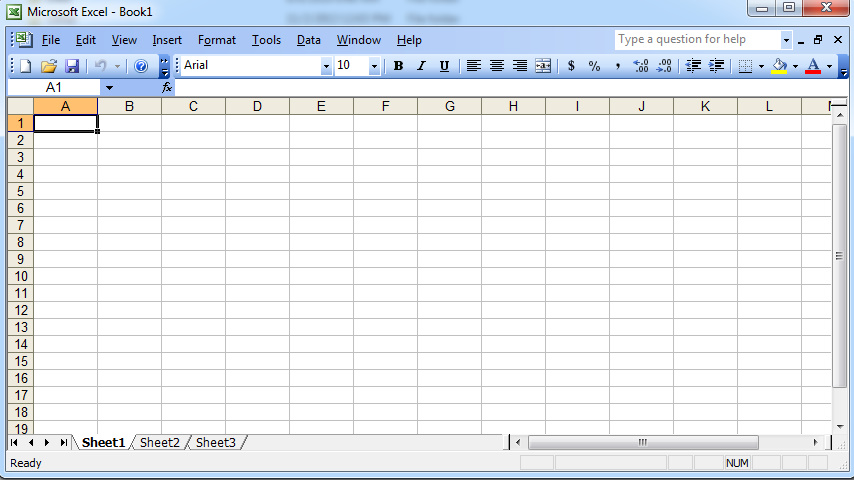Viewport: 854px width, 480px height.
Task: Click the Increase Decimal icon
Action: [641, 66]
